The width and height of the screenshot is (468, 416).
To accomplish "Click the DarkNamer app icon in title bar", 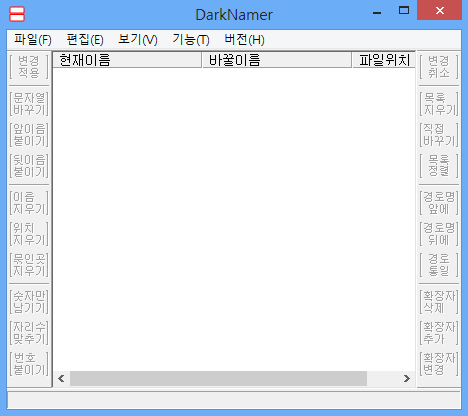I will (x=17, y=14).
